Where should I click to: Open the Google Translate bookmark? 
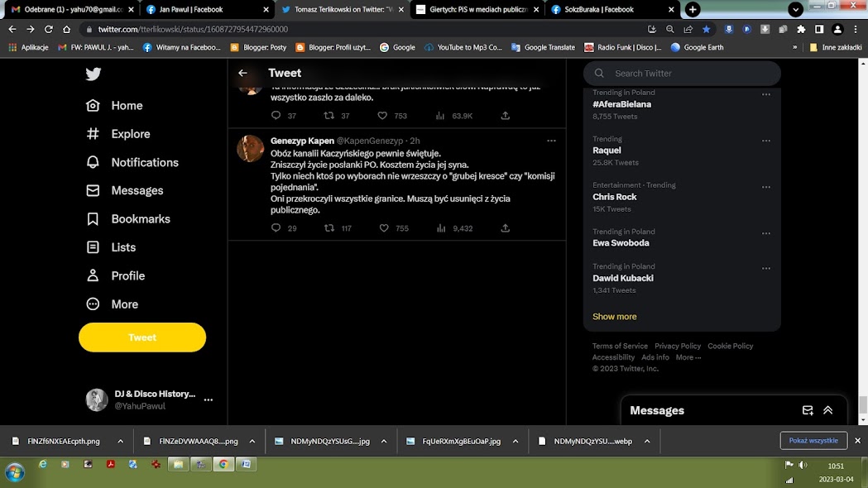543,48
